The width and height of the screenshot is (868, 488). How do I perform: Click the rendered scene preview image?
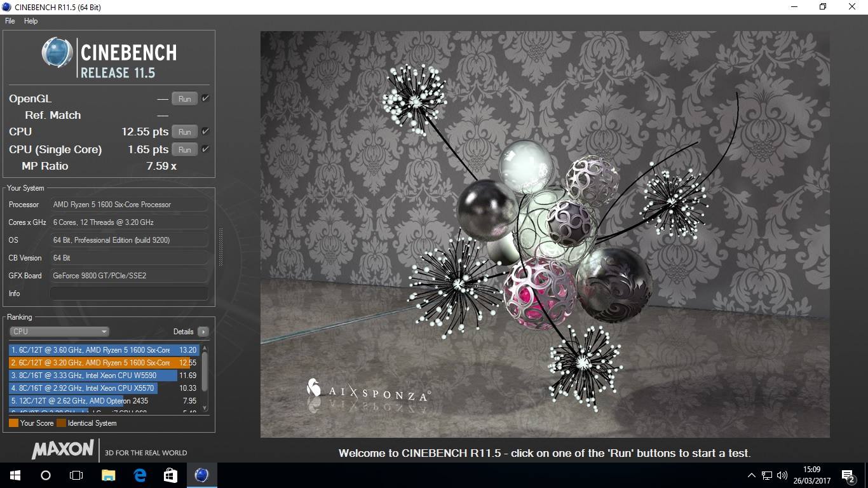coord(545,234)
